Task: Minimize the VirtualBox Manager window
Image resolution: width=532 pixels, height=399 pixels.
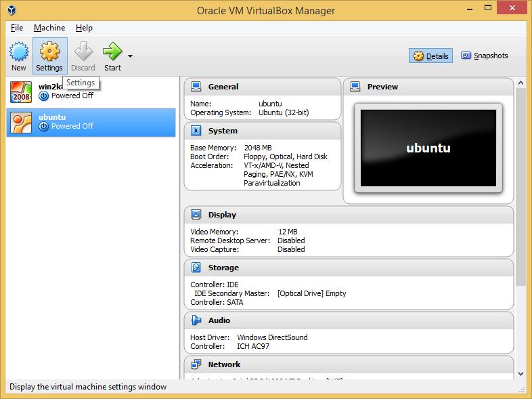Action: (x=470, y=8)
